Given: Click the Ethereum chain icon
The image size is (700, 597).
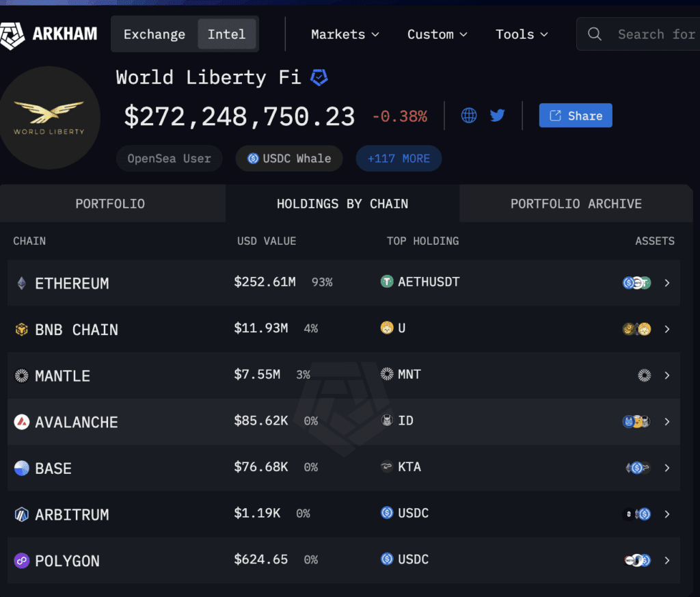Looking at the screenshot, I should point(21,283).
